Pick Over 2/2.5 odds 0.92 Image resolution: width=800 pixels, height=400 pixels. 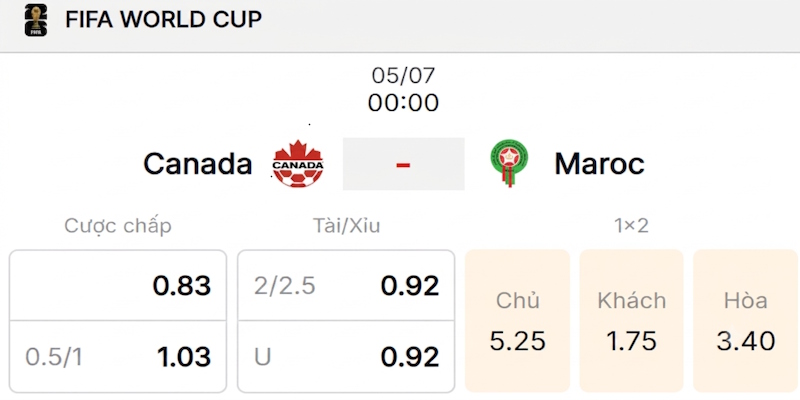coord(346,285)
